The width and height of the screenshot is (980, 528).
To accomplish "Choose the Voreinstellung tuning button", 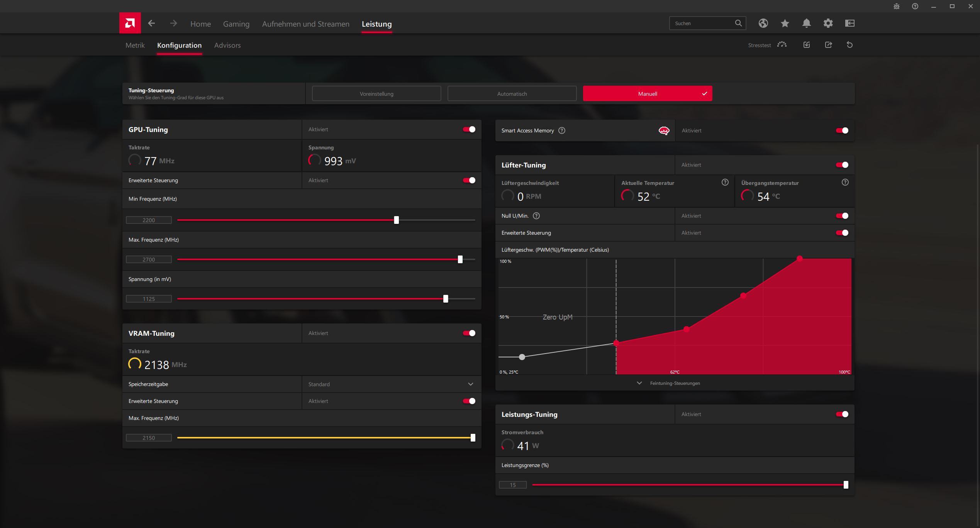I will pos(376,94).
